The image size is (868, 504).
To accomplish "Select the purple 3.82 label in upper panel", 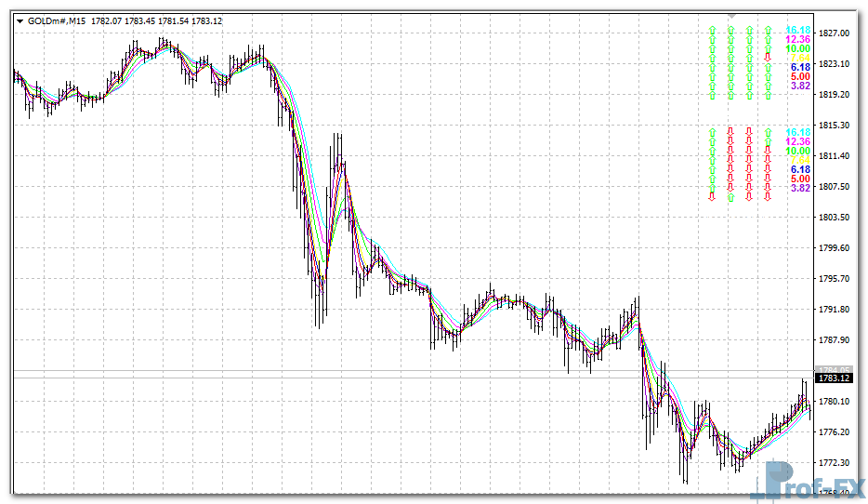I will [800, 86].
